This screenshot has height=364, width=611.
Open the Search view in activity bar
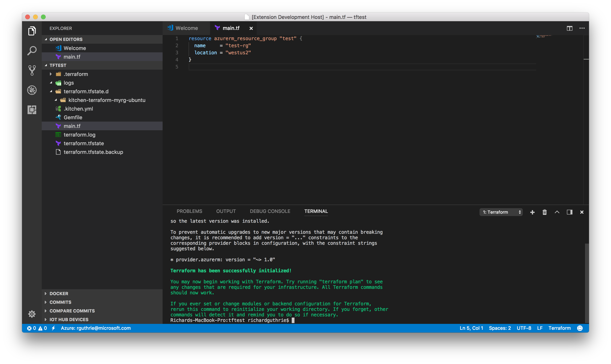click(x=32, y=51)
